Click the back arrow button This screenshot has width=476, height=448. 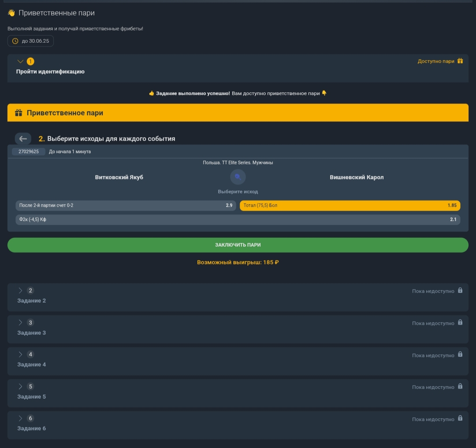pos(23,139)
